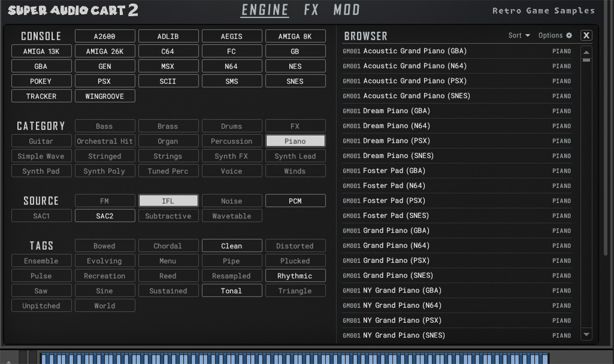Choose the Synth Lead category
Screen dimensions: 614x364
pos(295,156)
